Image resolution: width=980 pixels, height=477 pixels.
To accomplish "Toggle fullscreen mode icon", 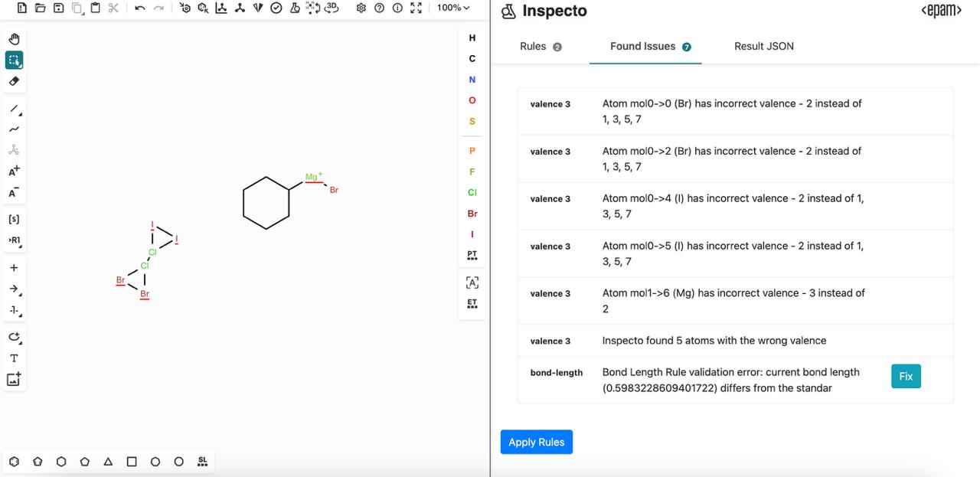I will [x=416, y=8].
